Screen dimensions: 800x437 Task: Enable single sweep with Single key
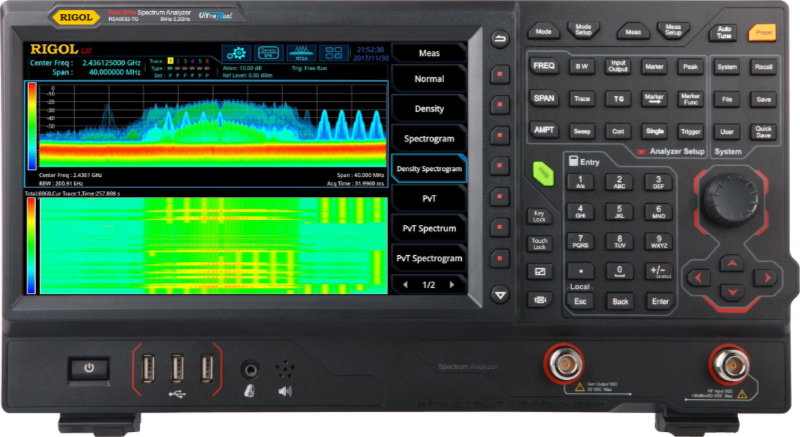pos(655,131)
